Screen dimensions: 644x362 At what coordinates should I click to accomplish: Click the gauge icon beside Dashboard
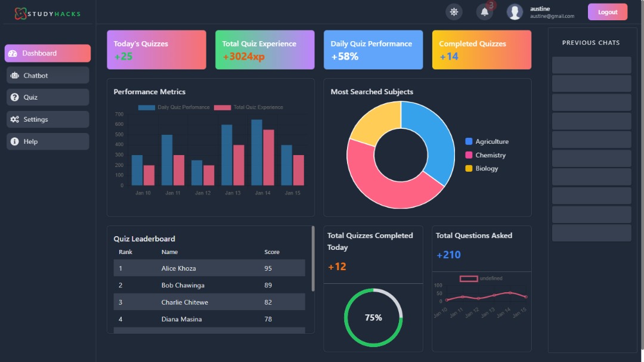pos(13,54)
